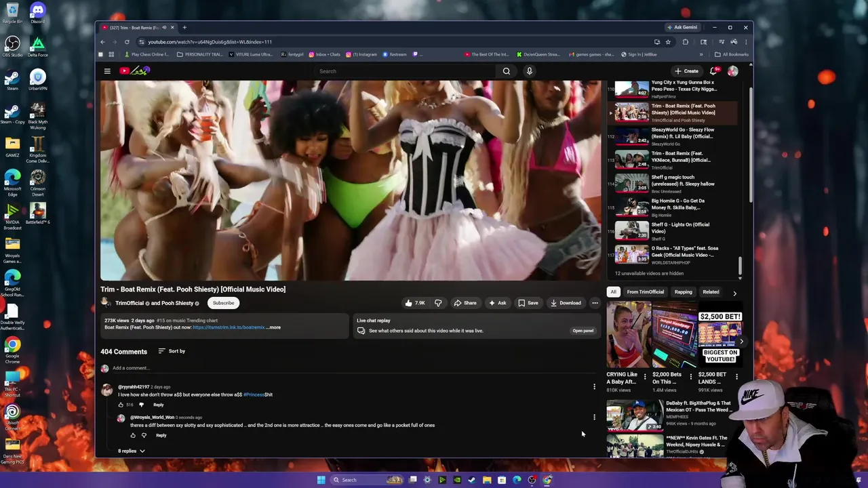868x488 pixels.
Task: Click the Windows Start button
Action: [321, 480]
